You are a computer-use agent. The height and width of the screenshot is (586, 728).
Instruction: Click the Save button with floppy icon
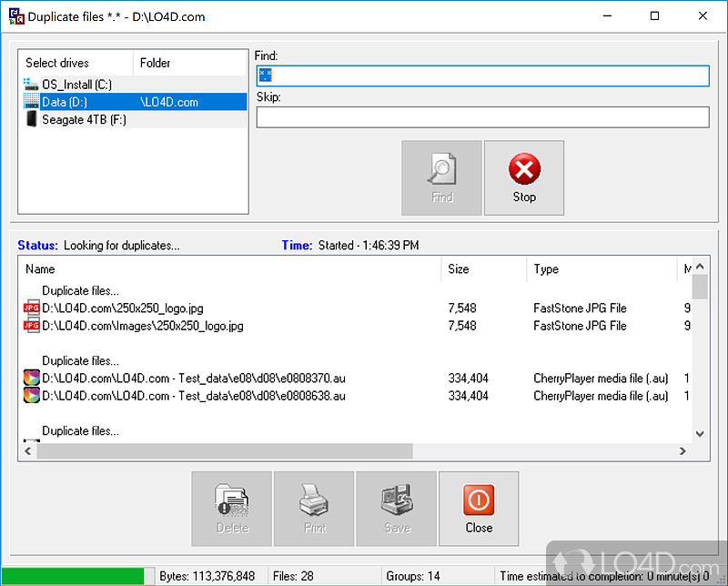(x=396, y=508)
